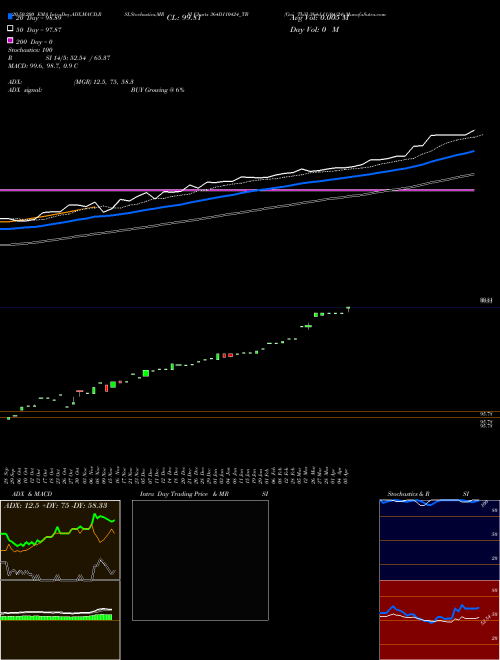Click the last green candle at chart top

[348, 309]
